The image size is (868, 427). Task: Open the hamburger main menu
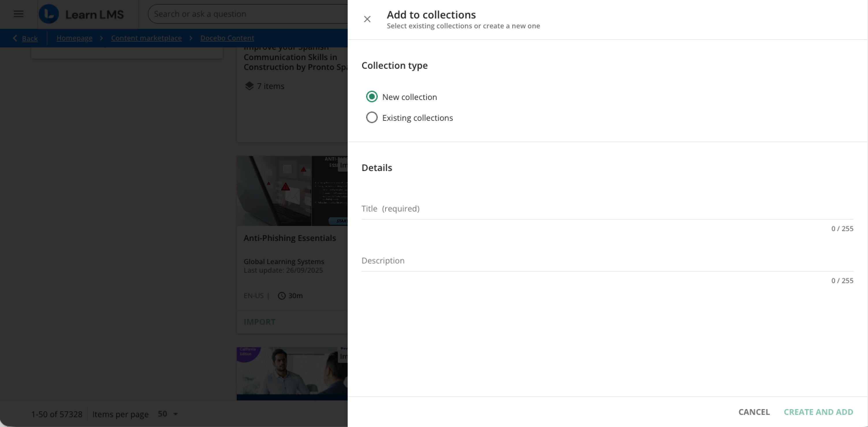18,14
